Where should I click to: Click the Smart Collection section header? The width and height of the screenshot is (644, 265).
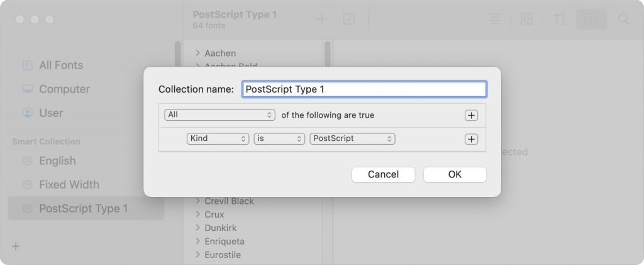(x=46, y=142)
